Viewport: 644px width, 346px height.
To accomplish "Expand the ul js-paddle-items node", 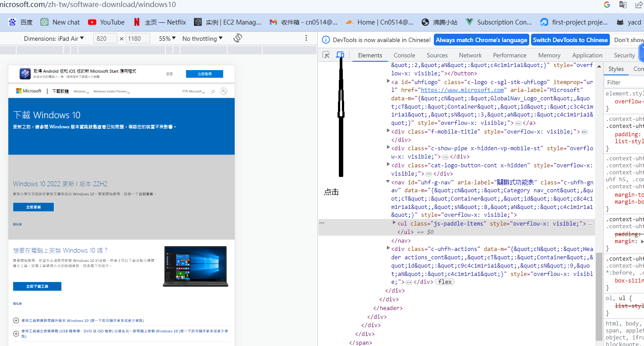I will [394, 223].
